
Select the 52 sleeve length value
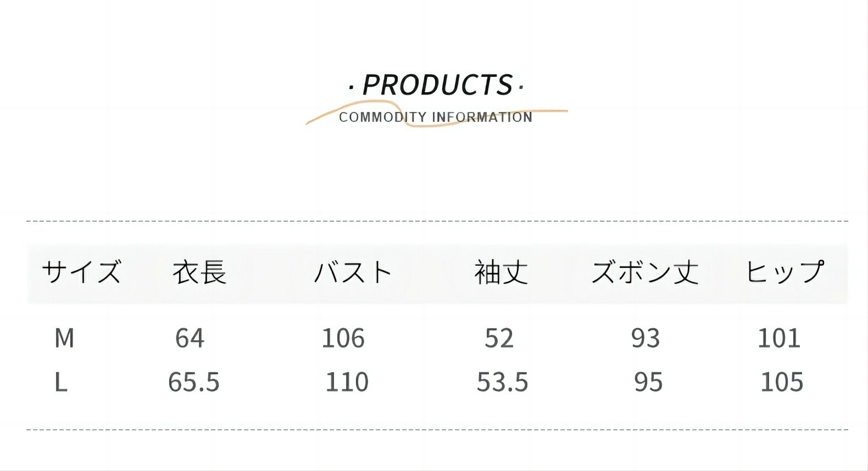499,338
